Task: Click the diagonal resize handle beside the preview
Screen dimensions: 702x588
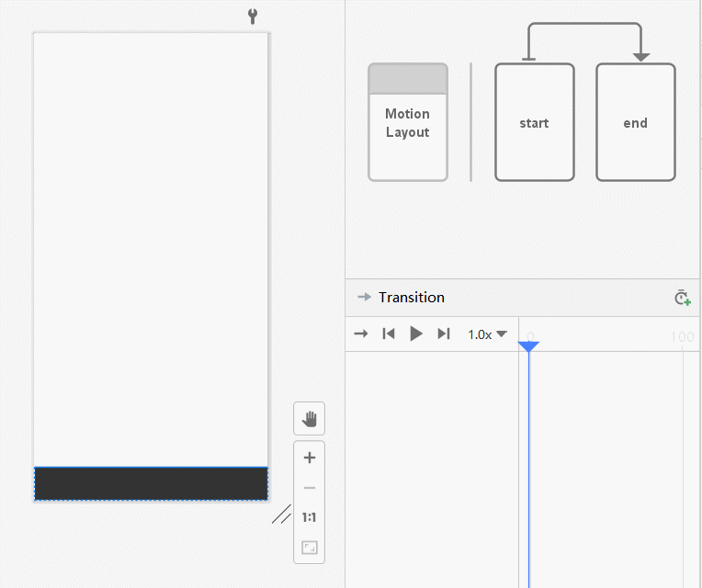Action: point(281,514)
